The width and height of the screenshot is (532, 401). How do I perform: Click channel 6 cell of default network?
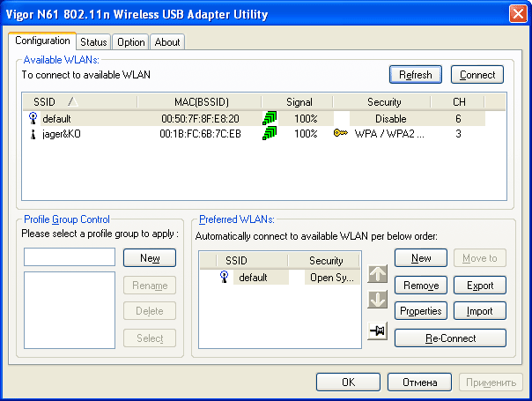pos(458,118)
